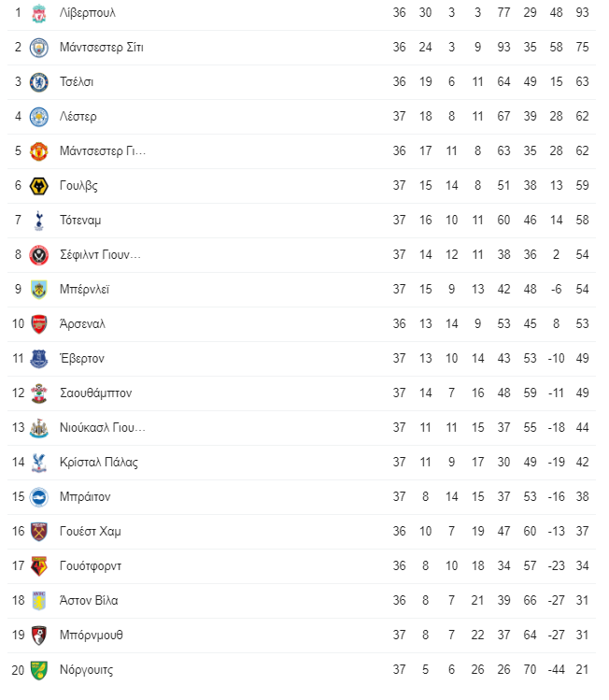This screenshot has height=700, width=609.
Task: Select the Chelsea badge icon
Action: pyautogui.click(x=39, y=82)
